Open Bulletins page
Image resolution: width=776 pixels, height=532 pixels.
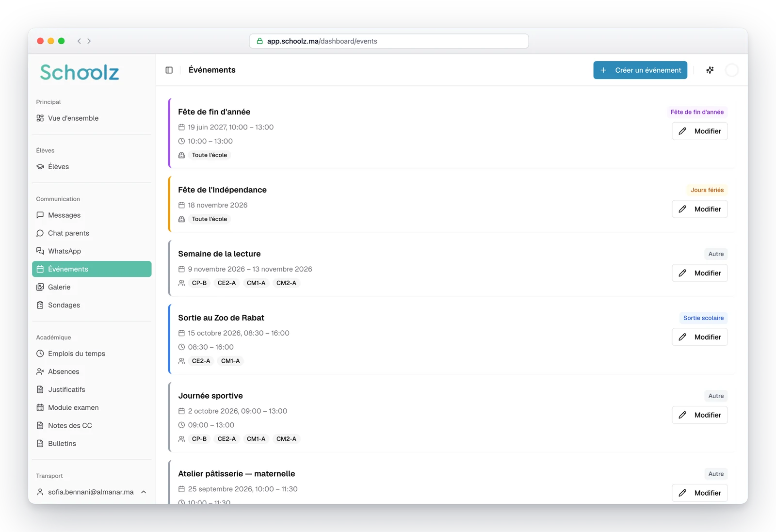click(92, 443)
